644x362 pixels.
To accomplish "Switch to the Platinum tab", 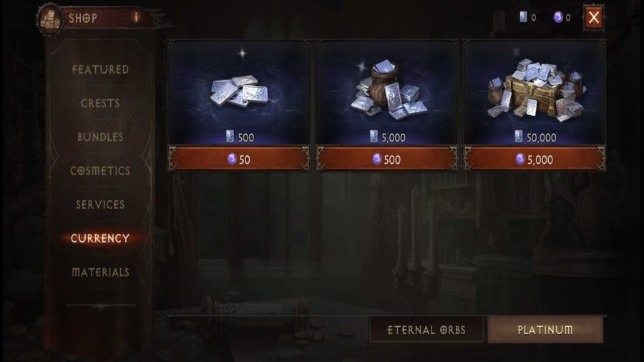I will (x=545, y=330).
